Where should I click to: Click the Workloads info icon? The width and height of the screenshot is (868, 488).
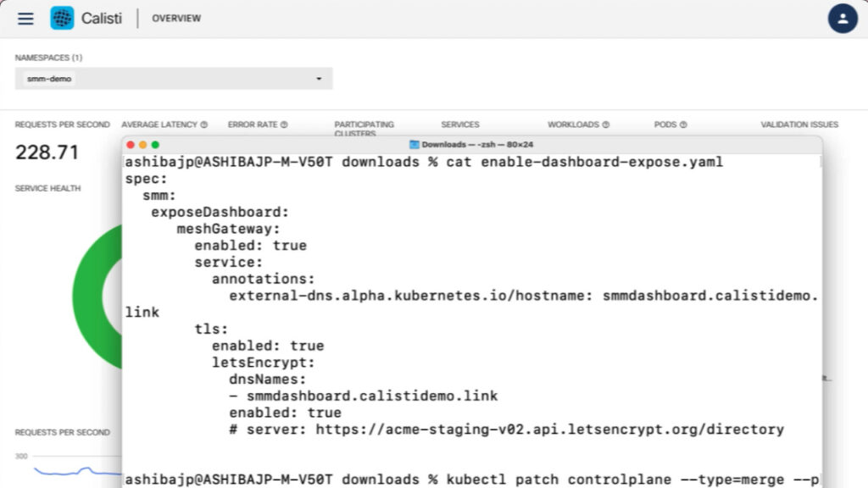tap(605, 125)
